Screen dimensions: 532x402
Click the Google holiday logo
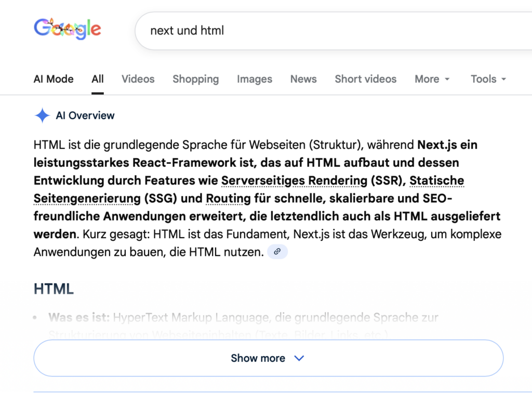[x=68, y=29]
